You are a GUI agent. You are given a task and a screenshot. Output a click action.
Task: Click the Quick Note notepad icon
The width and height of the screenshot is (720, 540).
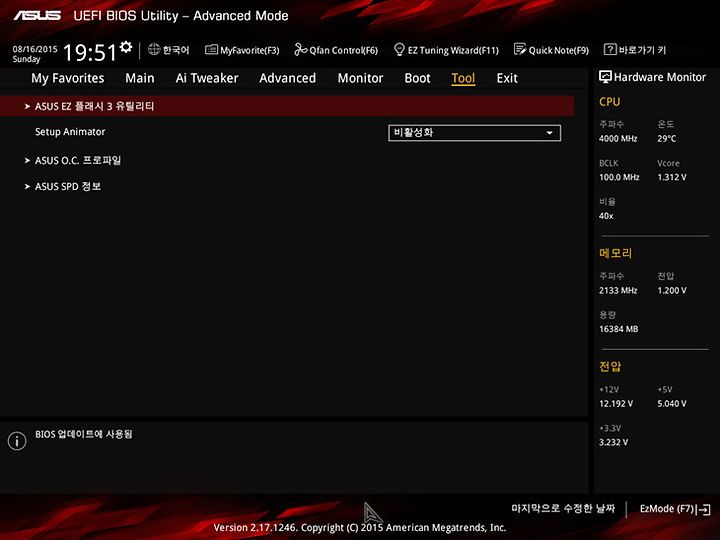(x=520, y=49)
